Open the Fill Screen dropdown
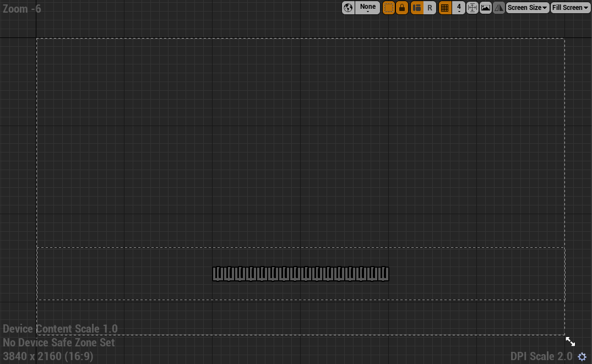The width and height of the screenshot is (592, 364). [570, 8]
